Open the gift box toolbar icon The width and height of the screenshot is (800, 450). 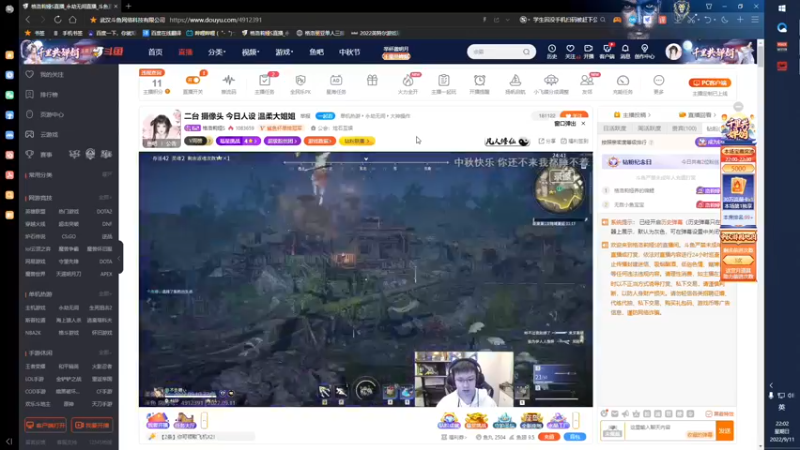pos(372,80)
